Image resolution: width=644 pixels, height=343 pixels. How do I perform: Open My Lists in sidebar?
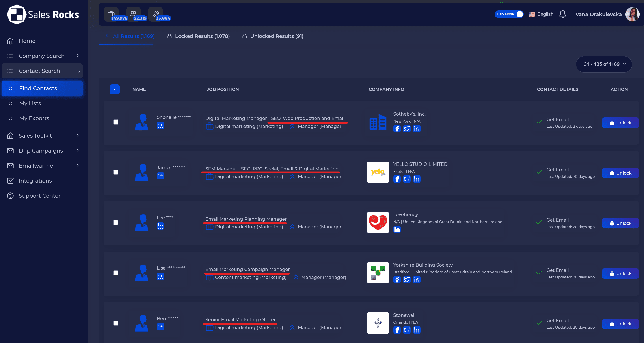[30, 103]
